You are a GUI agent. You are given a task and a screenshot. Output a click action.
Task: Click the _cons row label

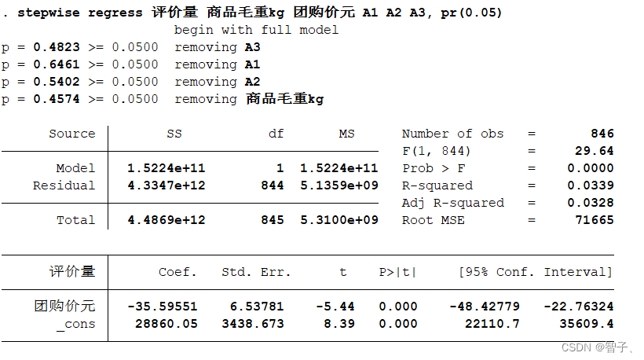(76, 325)
